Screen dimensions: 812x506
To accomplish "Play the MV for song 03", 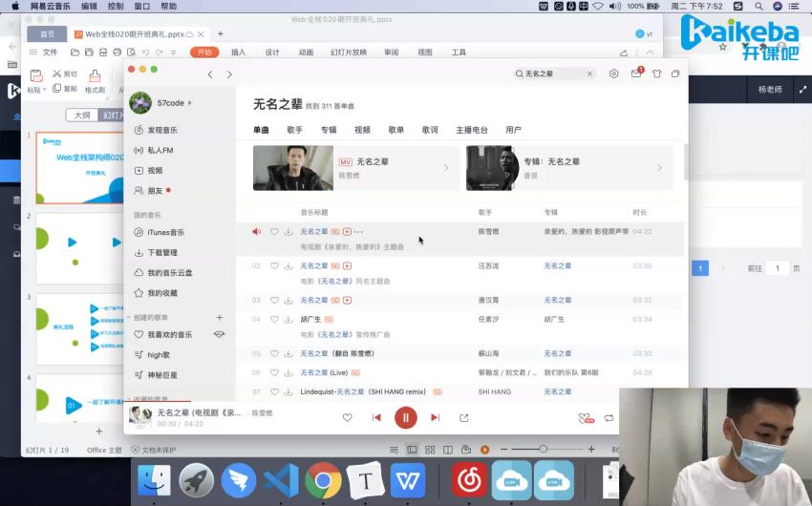I will [348, 300].
